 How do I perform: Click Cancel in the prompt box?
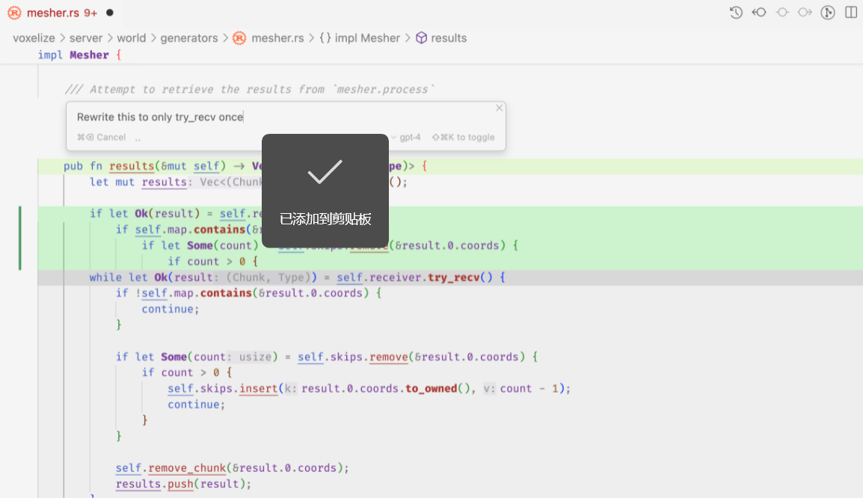point(101,137)
